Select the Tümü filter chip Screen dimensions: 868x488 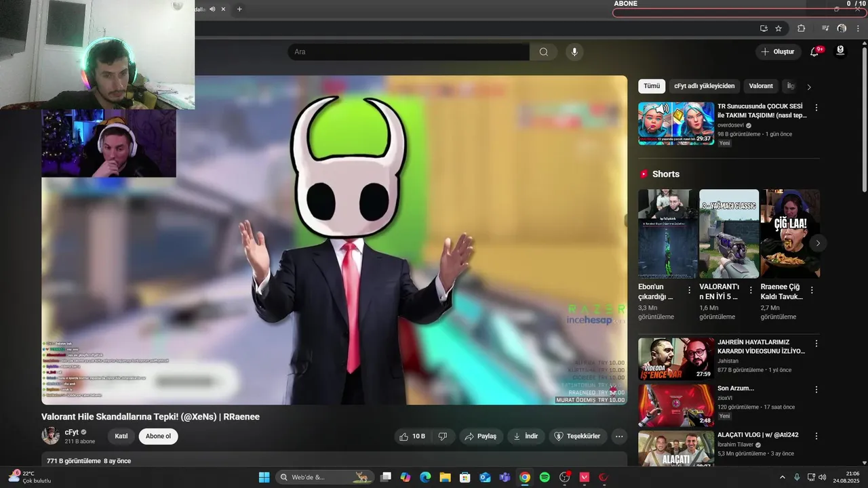(x=652, y=86)
